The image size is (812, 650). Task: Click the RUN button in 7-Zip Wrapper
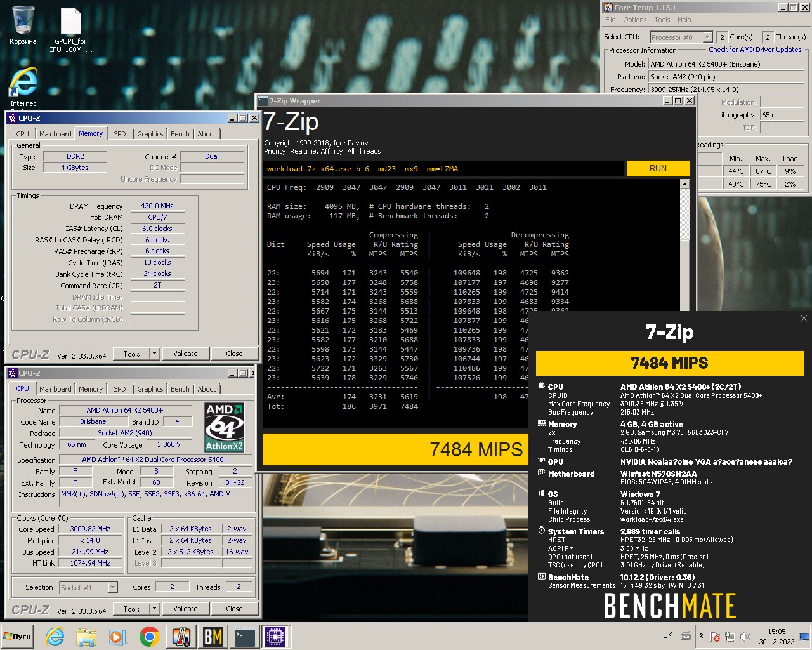point(658,168)
